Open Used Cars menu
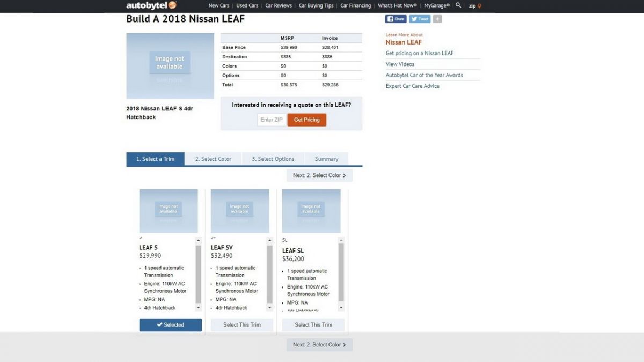644x362 pixels. [x=247, y=5]
